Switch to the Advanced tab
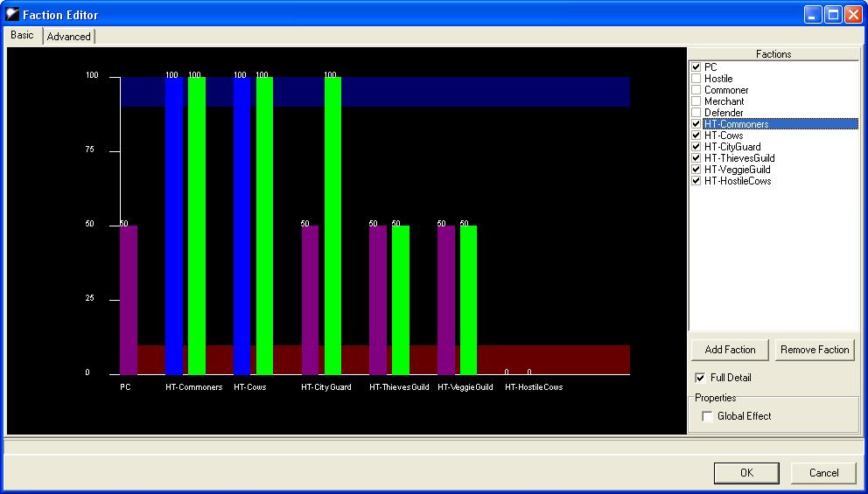 (68, 37)
